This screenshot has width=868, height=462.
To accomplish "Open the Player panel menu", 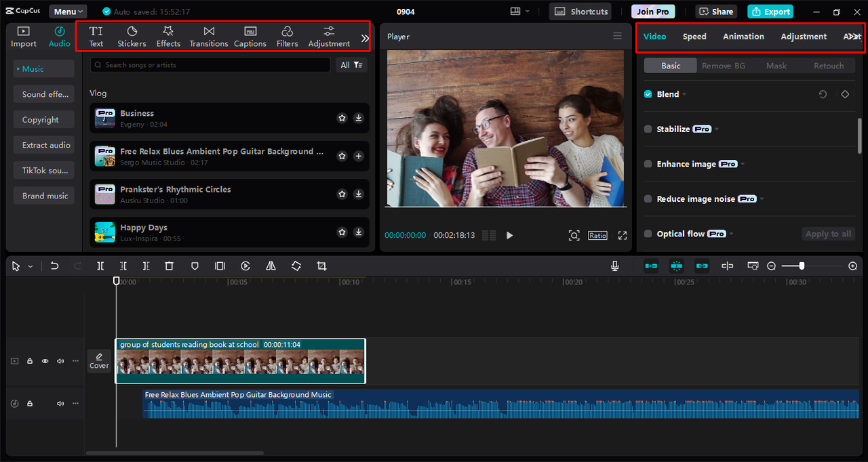I will 617,36.
